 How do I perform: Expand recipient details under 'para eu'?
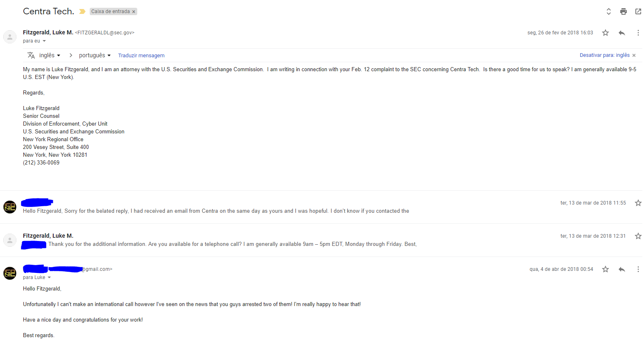pos(44,41)
